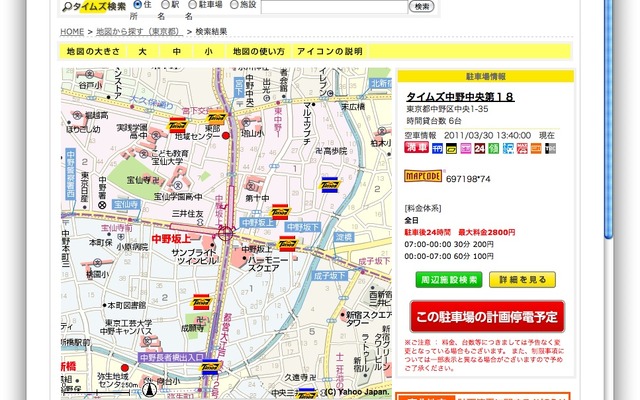Set map size to 小

coord(208,51)
